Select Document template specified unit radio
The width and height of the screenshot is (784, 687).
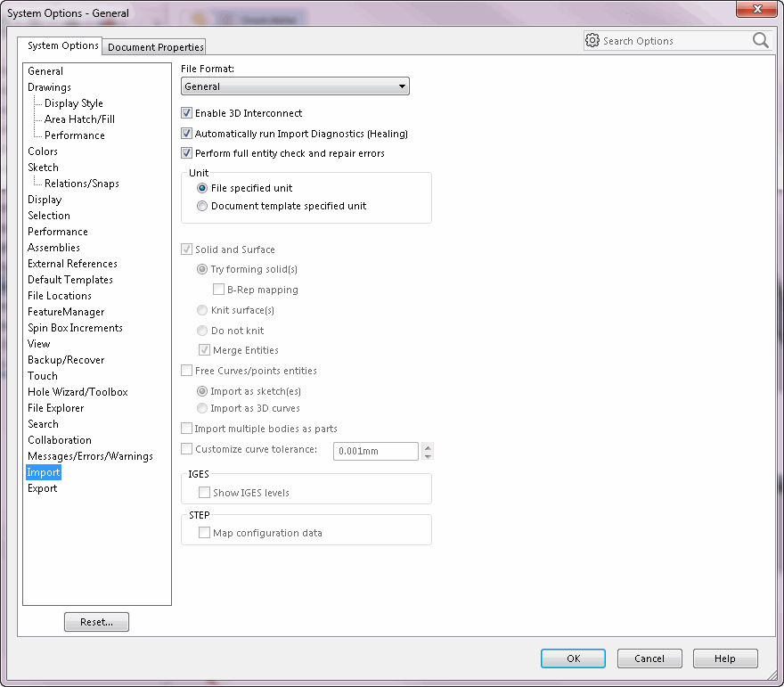[203, 206]
